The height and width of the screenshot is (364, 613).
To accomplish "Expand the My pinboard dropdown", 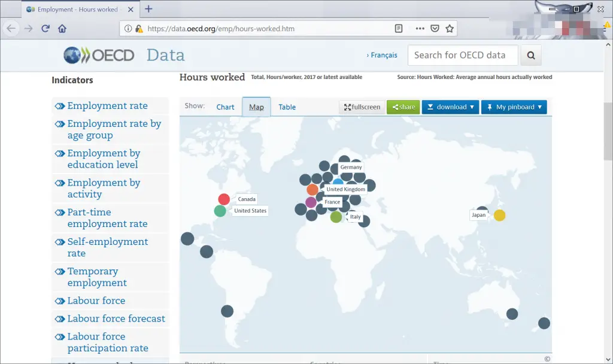I will 514,107.
